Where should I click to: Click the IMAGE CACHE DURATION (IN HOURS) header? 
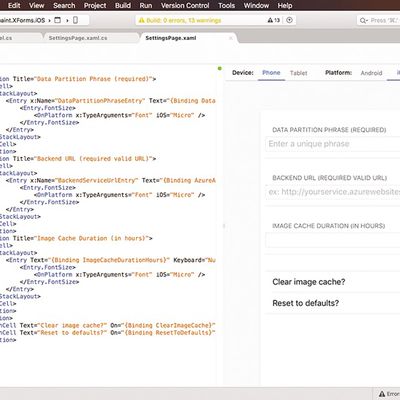coord(329,226)
